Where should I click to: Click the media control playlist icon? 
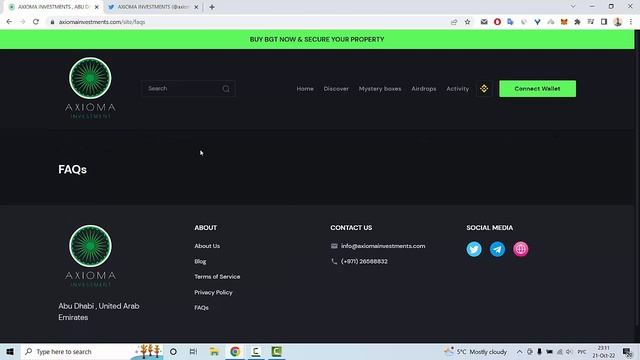tap(591, 22)
